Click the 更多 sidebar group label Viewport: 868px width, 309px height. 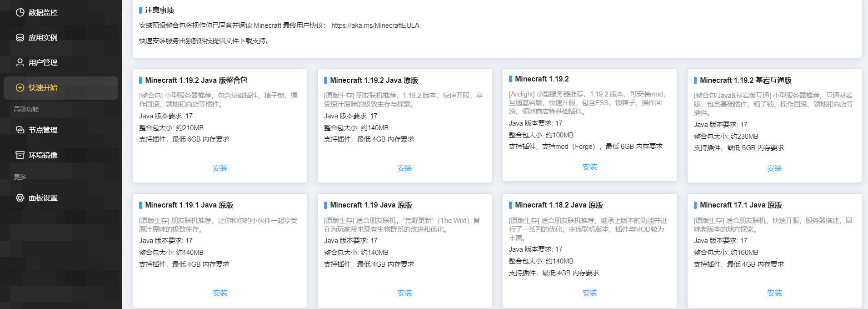point(20,177)
